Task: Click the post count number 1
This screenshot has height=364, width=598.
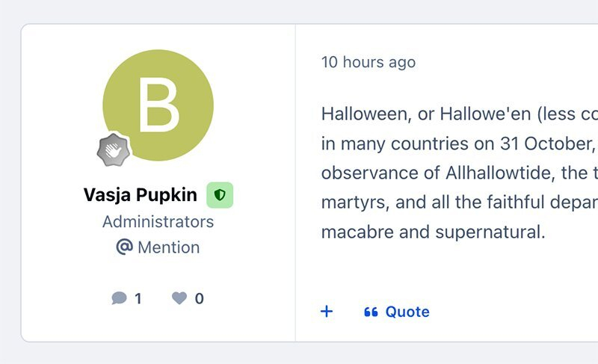Action: coord(138,299)
